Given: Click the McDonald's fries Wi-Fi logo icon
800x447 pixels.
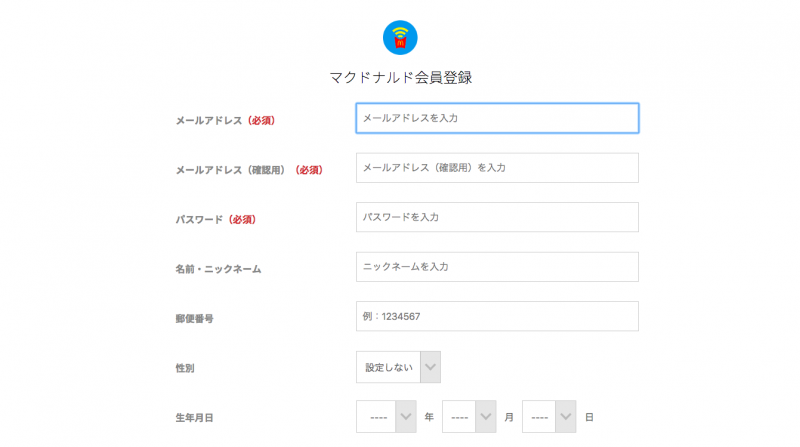Looking at the screenshot, I should pos(400,37).
